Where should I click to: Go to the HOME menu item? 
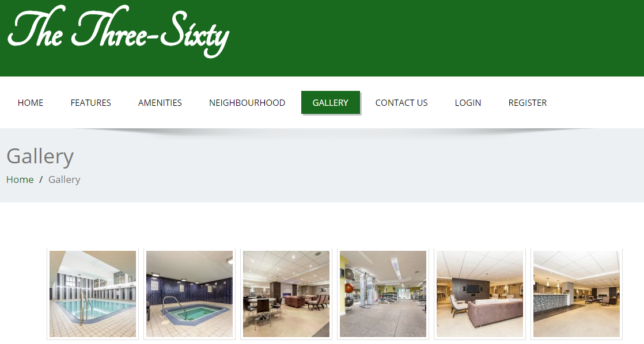[31, 102]
